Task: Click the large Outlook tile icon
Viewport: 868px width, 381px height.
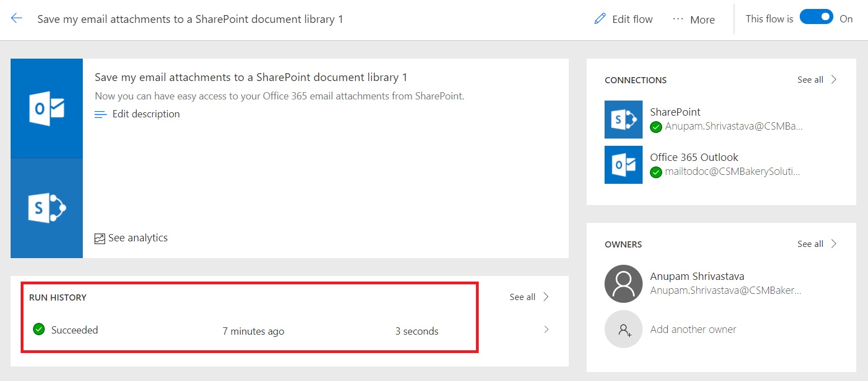Action: click(47, 108)
